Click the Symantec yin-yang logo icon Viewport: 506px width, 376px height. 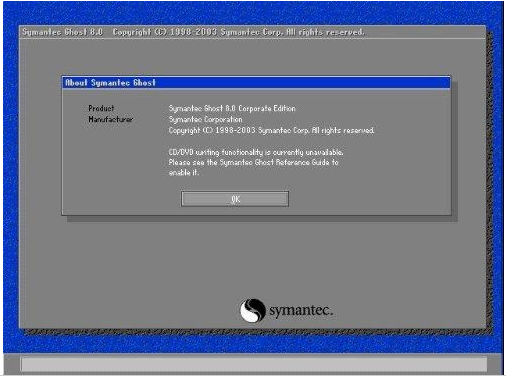(x=253, y=310)
